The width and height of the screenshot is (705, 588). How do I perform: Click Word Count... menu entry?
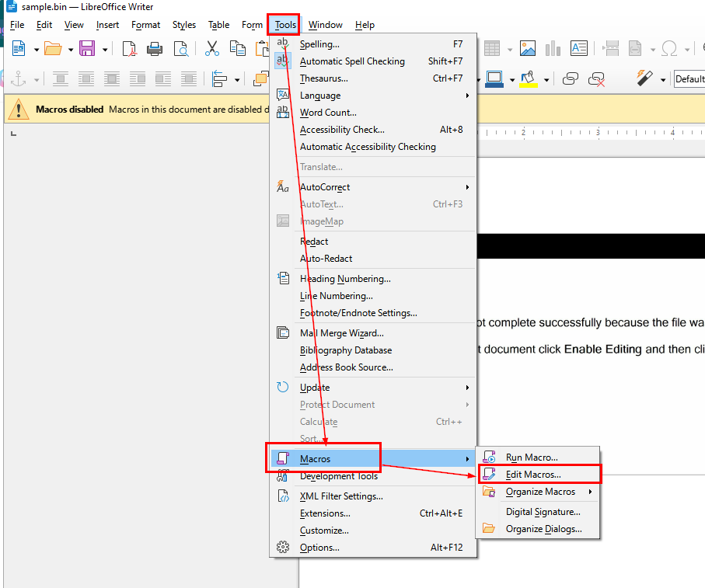tap(328, 113)
